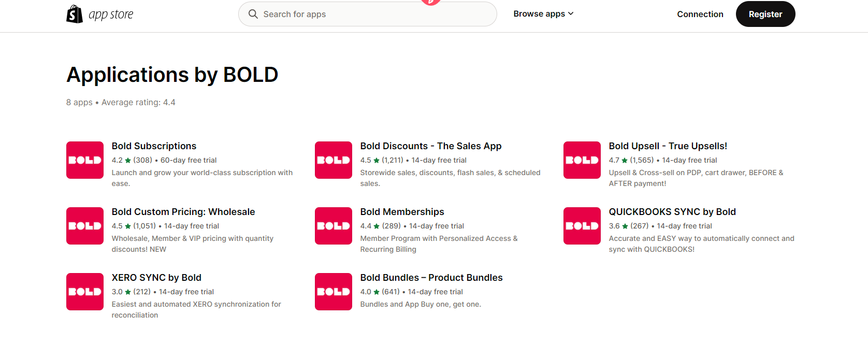Click 'Accurate and EASY way' QuickBooks description
Viewport: 868px width, 358px height.
point(701,244)
